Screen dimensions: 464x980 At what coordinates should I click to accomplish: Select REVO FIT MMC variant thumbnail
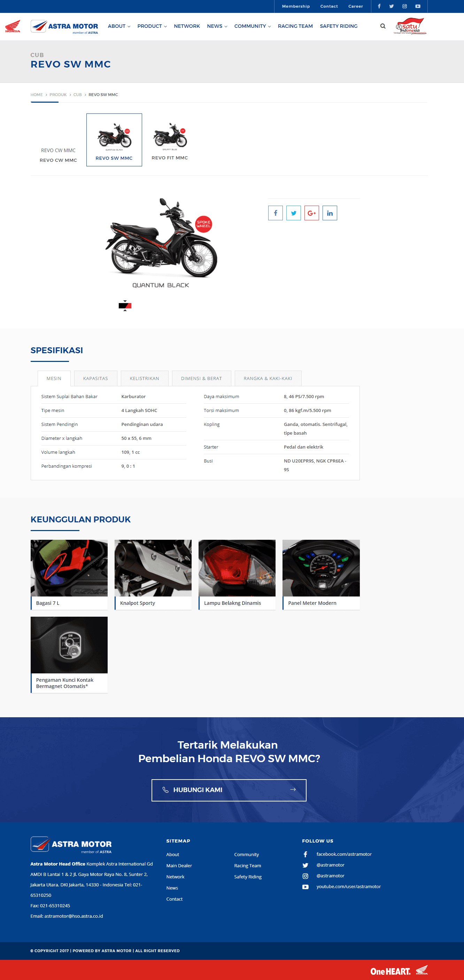click(170, 140)
